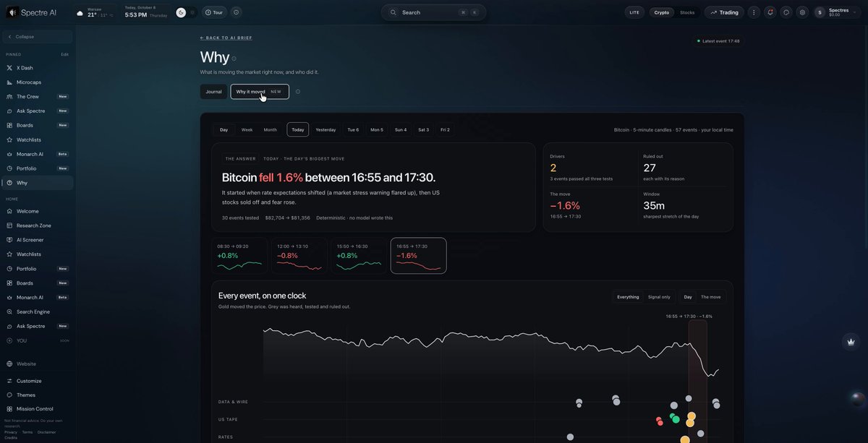Click Back to AI Brief link
This screenshot has width=868, height=443.
[226, 38]
